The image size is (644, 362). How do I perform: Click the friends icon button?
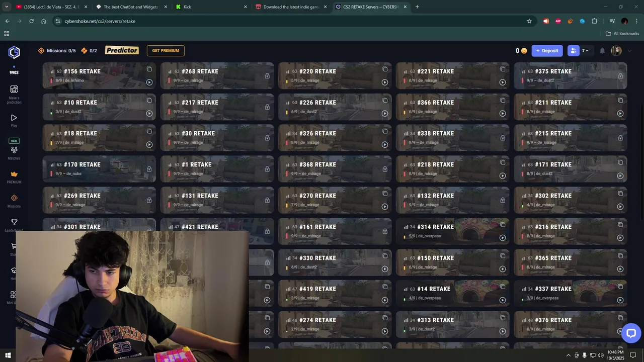(x=574, y=51)
